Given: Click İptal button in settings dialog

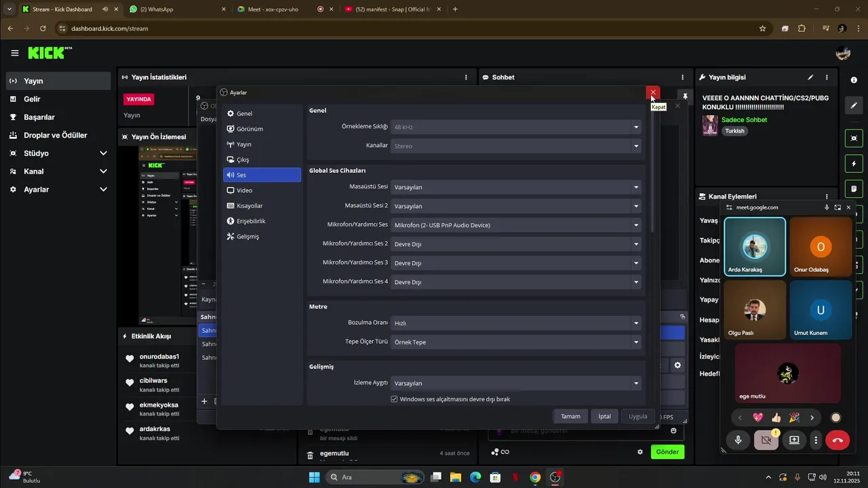Looking at the screenshot, I should 604,416.
